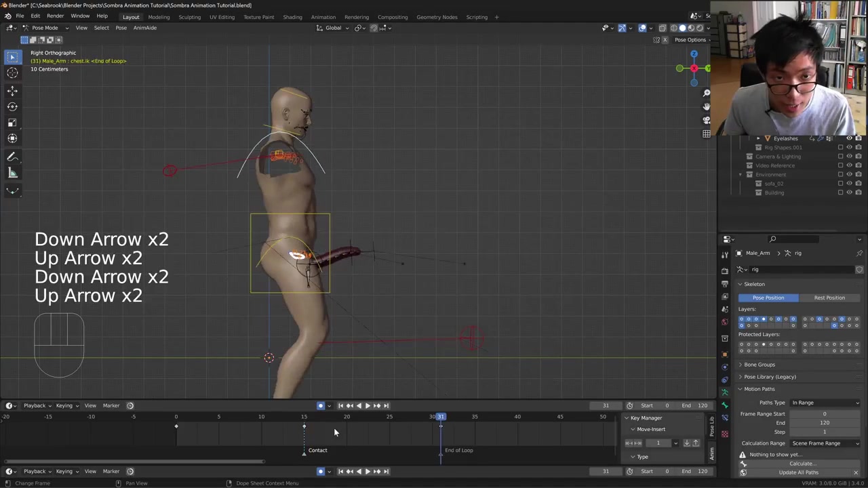The height and width of the screenshot is (488, 868).
Task: Choose the Scale tool
Action: click(12, 123)
